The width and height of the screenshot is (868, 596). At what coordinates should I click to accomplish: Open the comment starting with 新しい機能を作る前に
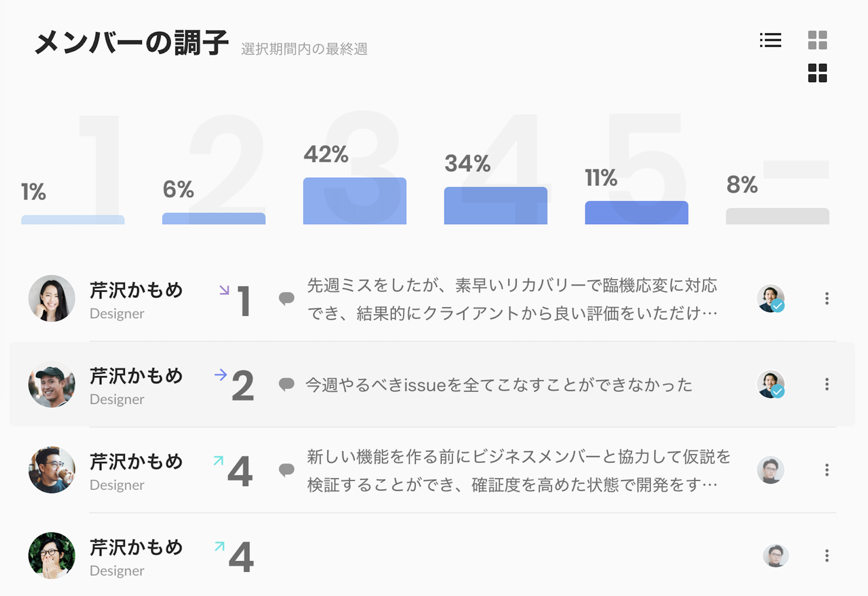tap(518, 470)
